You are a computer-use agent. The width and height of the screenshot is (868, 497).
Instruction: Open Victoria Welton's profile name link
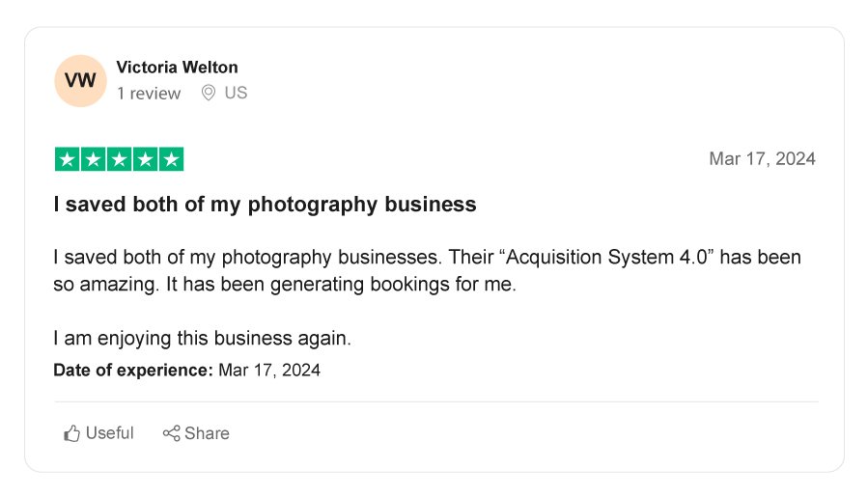tap(177, 67)
